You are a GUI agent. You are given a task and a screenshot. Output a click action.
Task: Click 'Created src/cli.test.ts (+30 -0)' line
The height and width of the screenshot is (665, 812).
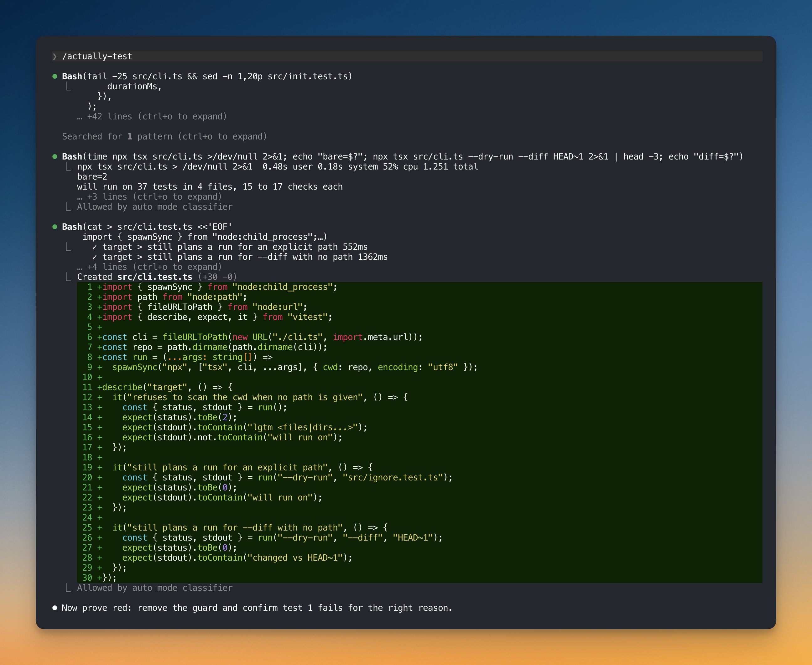(x=157, y=277)
